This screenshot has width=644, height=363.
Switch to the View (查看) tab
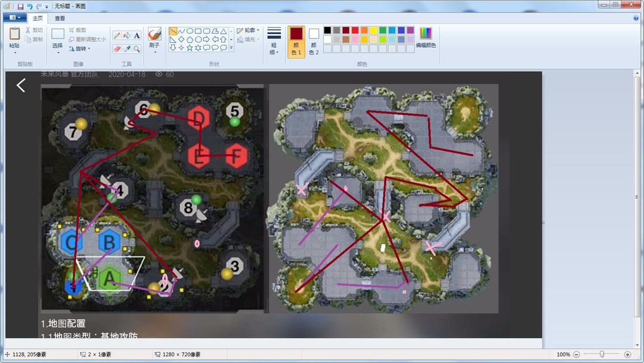[x=60, y=18]
